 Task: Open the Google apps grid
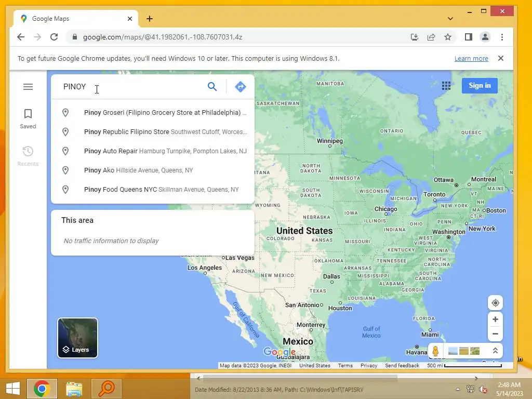pyautogui.click(x=446, y=86)
